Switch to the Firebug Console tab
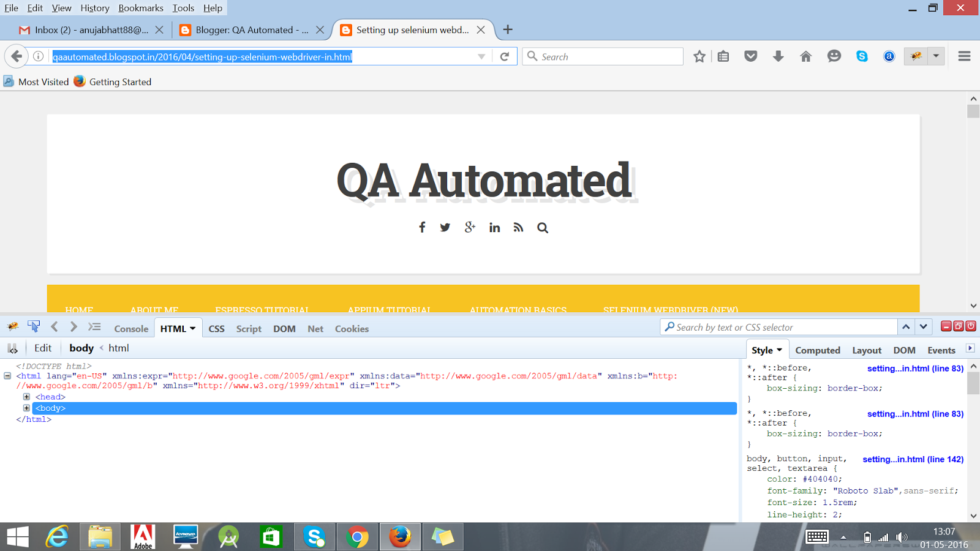The height and width of the screenshot is (551, 980). (131, 329)
